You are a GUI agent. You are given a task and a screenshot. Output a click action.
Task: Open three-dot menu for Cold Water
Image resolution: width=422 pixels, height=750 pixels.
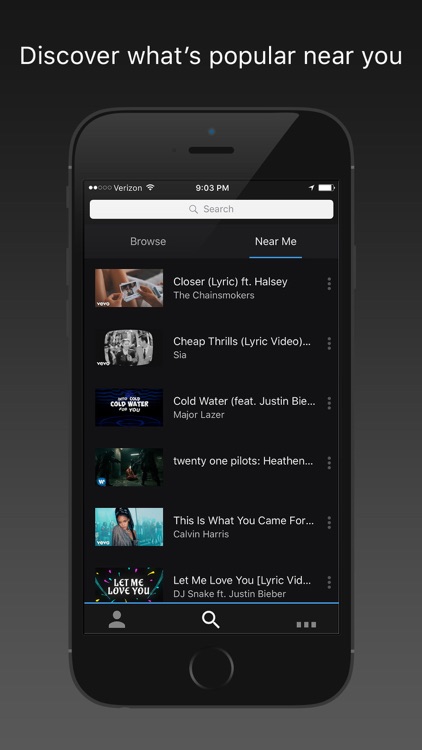pos(329,403)
